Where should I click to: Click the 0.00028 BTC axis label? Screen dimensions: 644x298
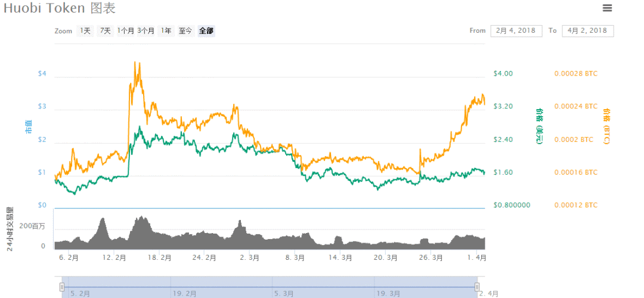575,73
